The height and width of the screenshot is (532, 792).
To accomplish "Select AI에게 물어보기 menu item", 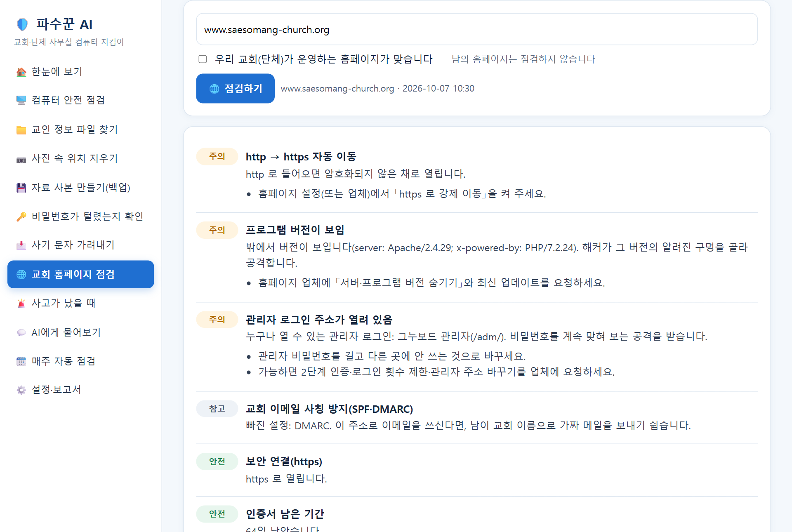I will [x=81, y=332].
